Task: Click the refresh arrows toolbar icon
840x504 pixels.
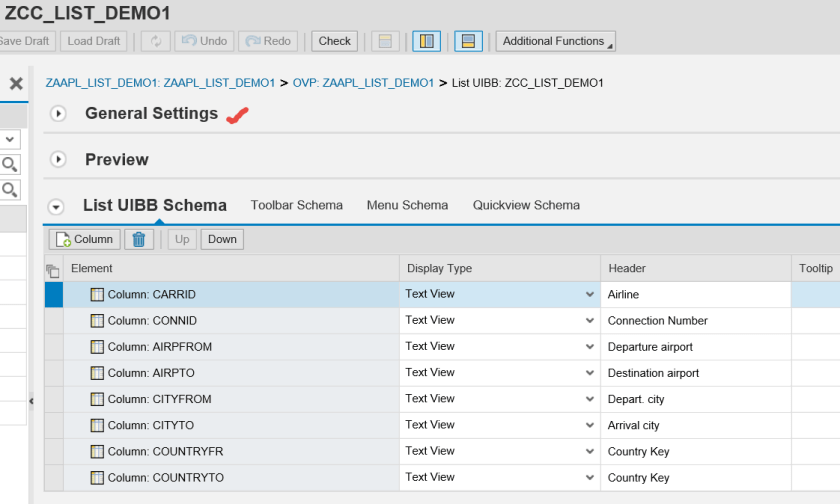Action: pos(156,41)
